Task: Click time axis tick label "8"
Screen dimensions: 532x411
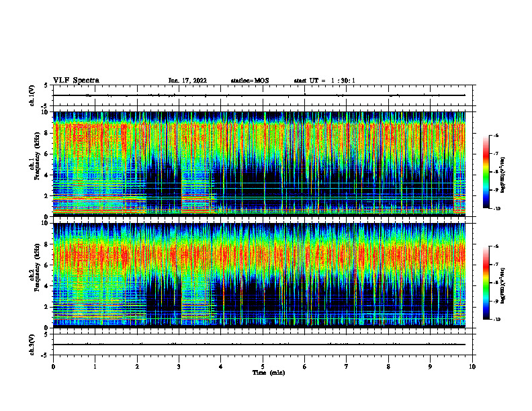Action: 388,367
